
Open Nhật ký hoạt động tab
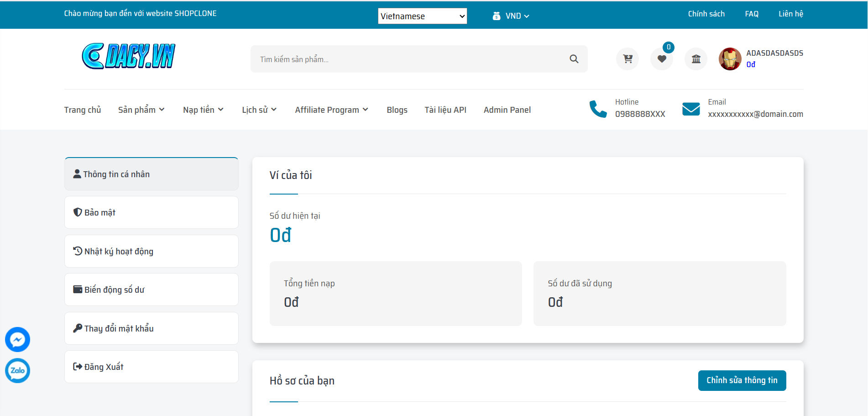click(x=152, y=251)
